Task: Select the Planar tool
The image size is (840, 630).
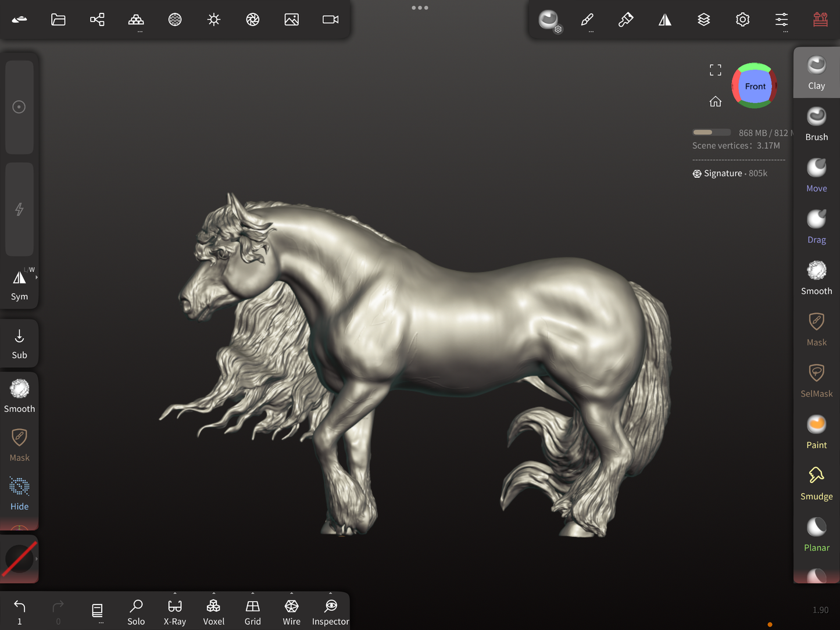Action: (x=816, y=534)
